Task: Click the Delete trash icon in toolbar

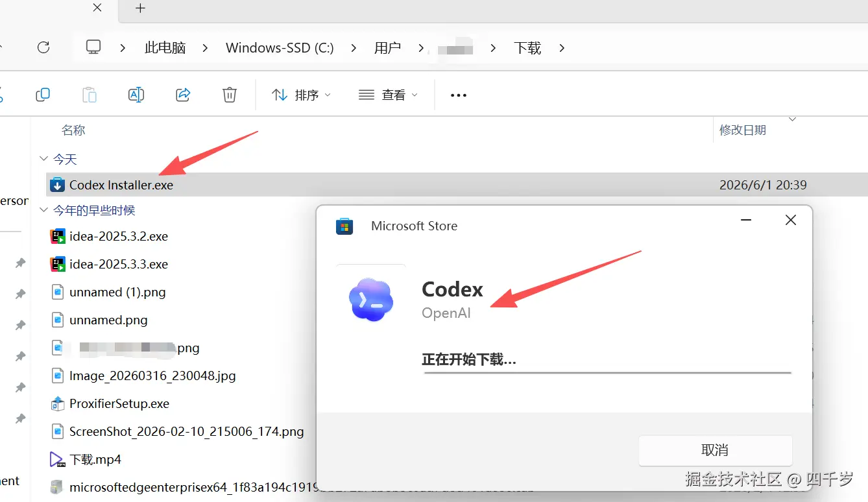Action: pos(230,95)
